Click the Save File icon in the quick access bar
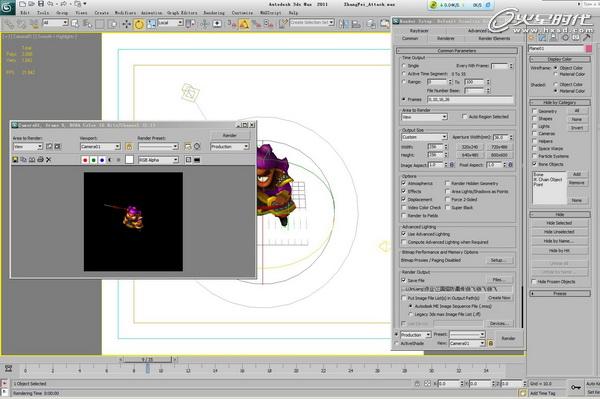The image size is (600, 399). (x=41, y=4)
